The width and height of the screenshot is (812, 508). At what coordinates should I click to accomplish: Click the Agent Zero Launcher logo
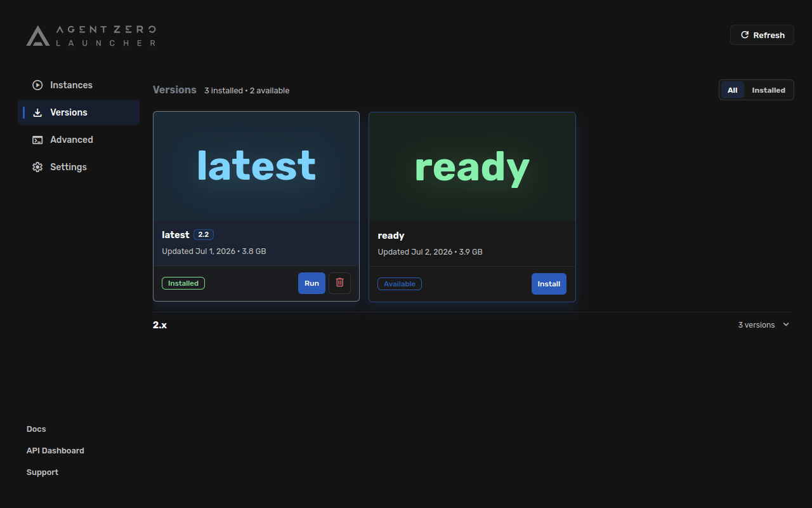coord(91,36)
